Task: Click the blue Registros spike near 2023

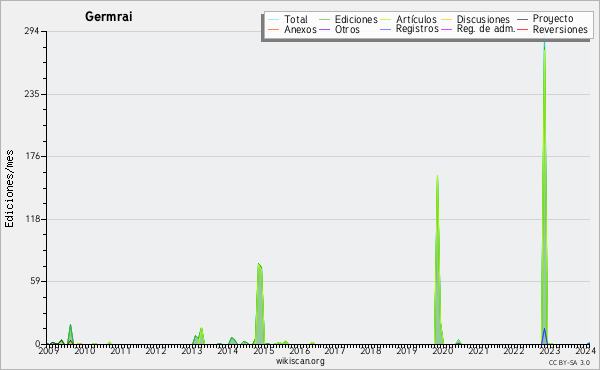Action: coord(544,337)
